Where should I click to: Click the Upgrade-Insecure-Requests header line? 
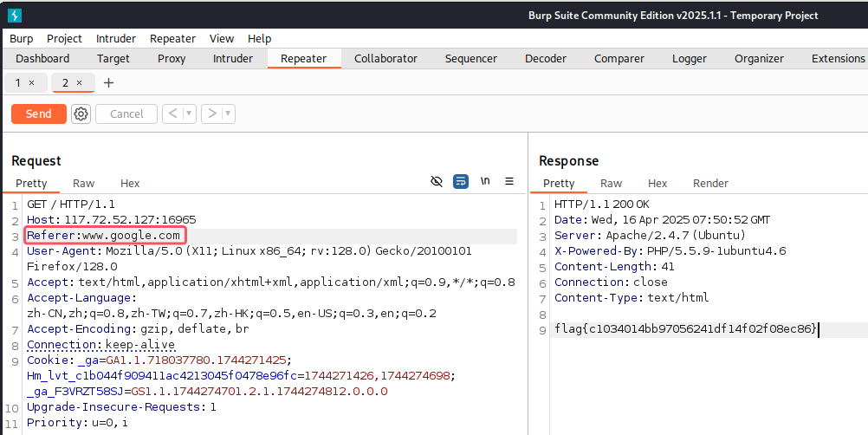click(122, 406)
